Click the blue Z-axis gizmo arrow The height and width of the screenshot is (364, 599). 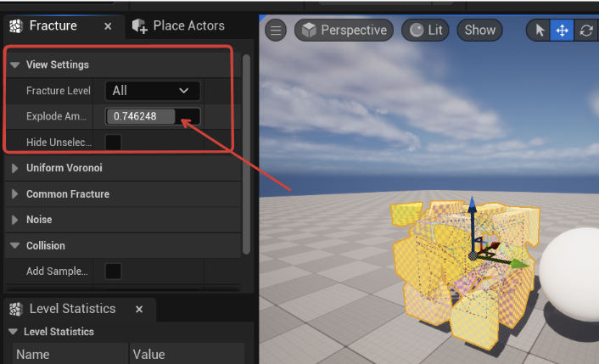(x=473, y=205)
